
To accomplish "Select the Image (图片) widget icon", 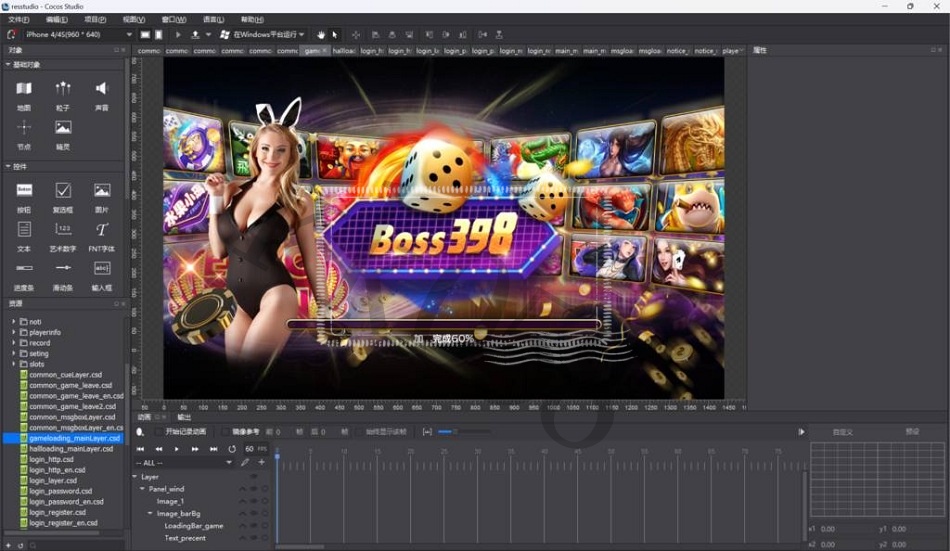I will coord(102,190).
